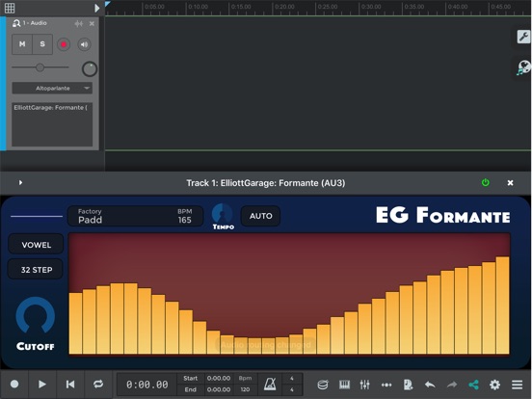Click the play arrow above track list
532x399 pixels.
click(97, 8)
